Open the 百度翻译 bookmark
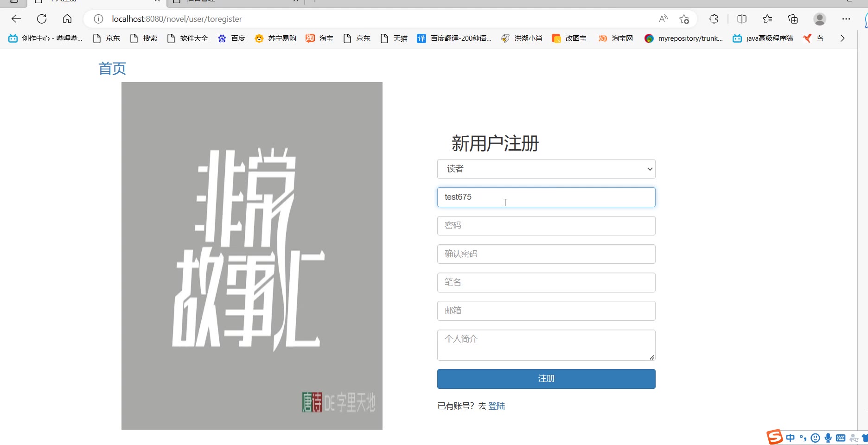The width and height of the screenshot is (868, 445). coord(454,38)
